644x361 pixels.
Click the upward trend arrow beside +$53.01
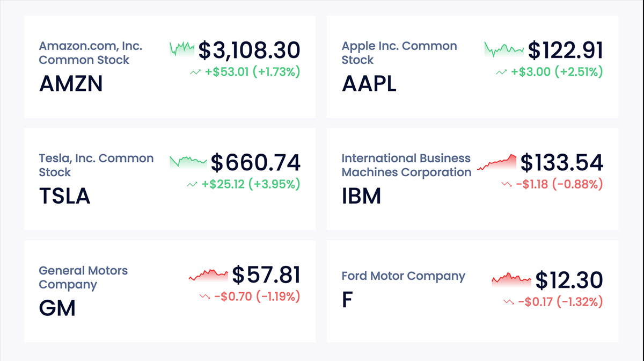[194, 71]
